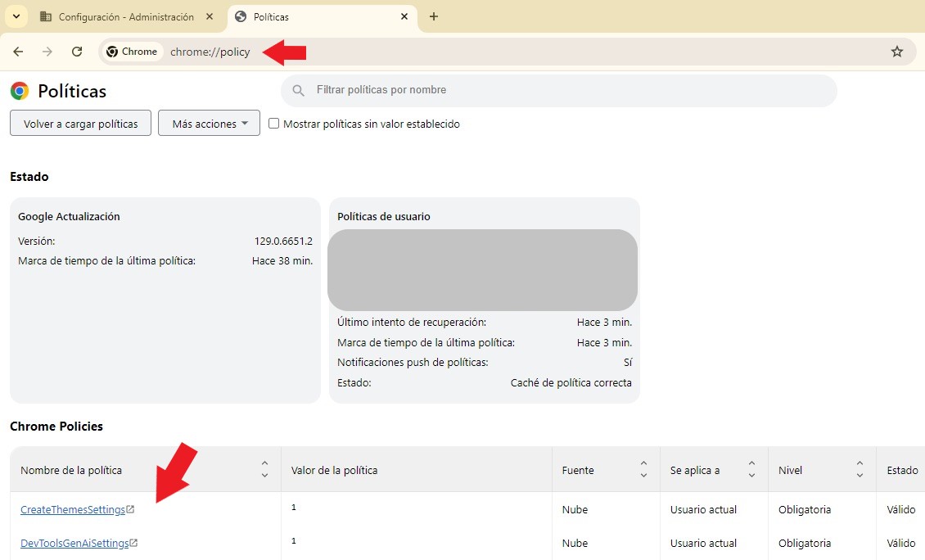Click the external link icon beside DevToolsGenAiSettings
The width and height of the screenshot is (925, 560).
coord(134,543)
